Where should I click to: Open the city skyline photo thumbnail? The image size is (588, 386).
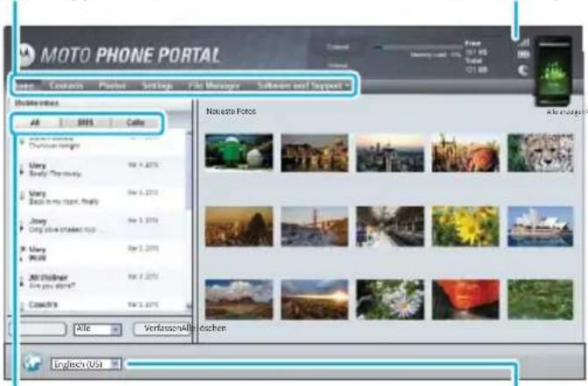[x=390, y=153]
